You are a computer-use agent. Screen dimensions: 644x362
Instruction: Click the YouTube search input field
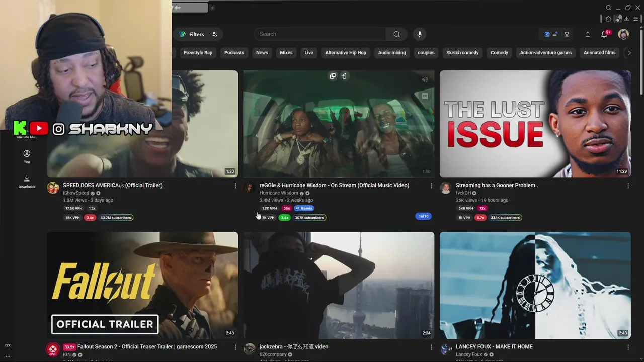click(x=321, y=34)
